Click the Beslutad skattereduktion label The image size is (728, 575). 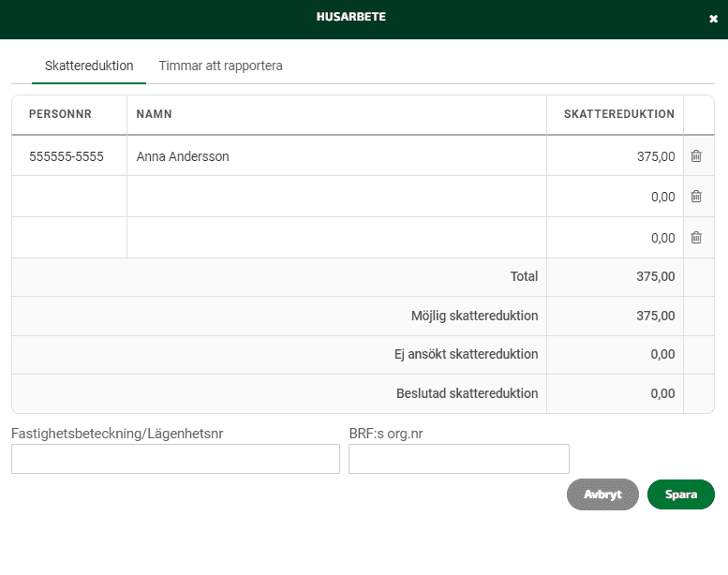[x=468, y=393]
